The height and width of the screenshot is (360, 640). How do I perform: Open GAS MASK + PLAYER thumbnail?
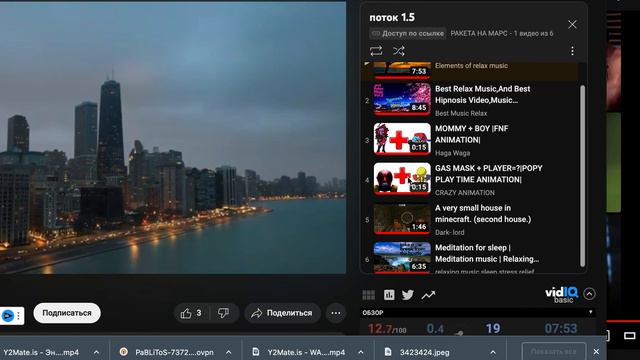coord(402,179)
